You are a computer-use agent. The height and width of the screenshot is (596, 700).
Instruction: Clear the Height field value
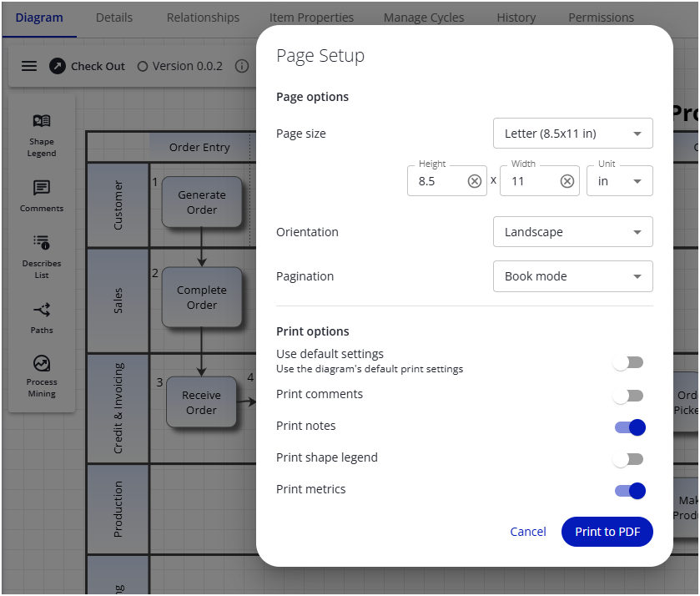(x=475, y=181)
